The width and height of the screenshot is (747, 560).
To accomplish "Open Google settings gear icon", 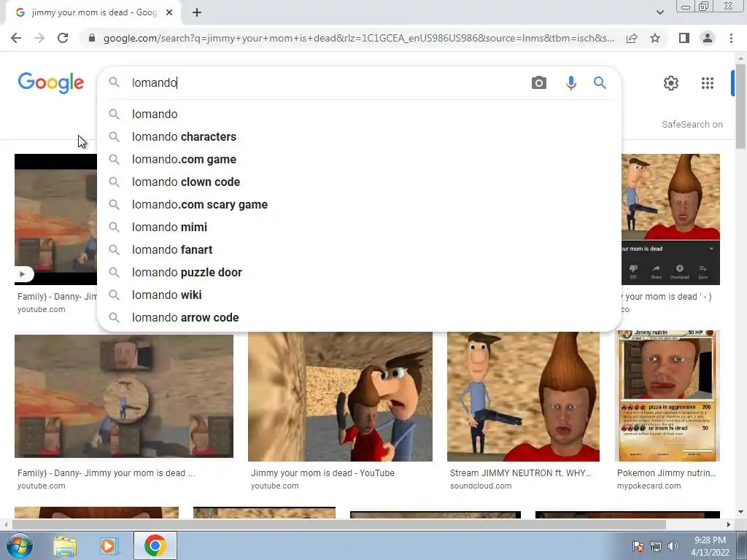I will coord(671,83).
